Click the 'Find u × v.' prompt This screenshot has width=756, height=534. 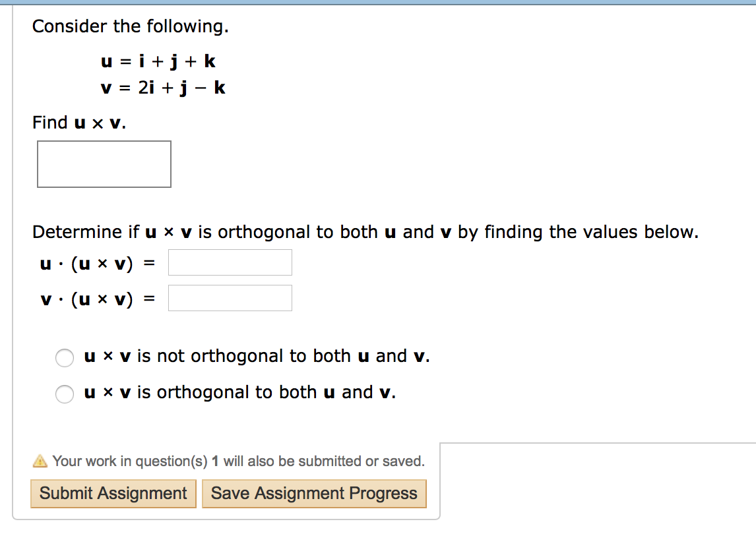79,123
